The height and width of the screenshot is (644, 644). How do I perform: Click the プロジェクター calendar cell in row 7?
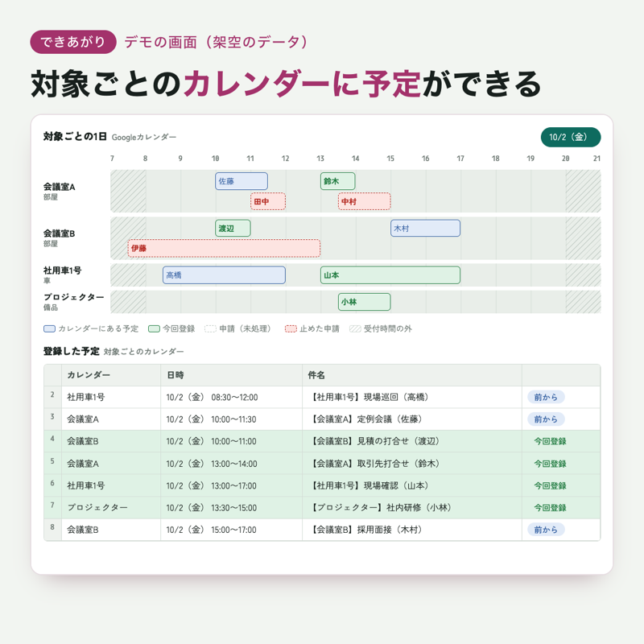(111, 508)
